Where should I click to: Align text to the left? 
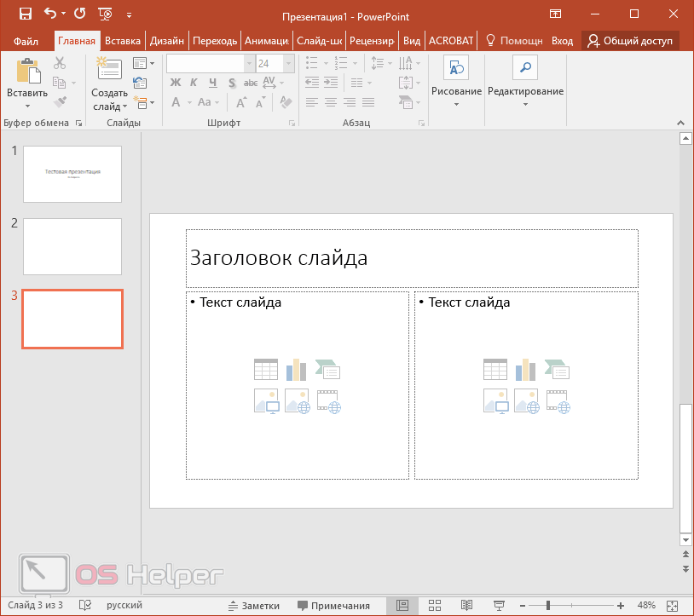(311, 102)
